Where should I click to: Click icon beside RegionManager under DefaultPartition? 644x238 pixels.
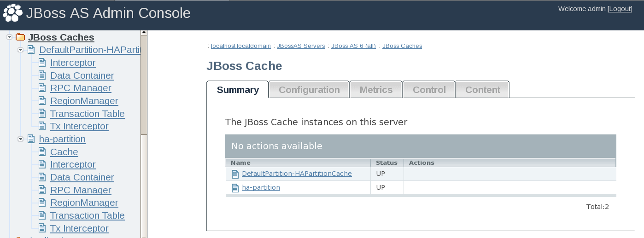click(x=42, y=100)
